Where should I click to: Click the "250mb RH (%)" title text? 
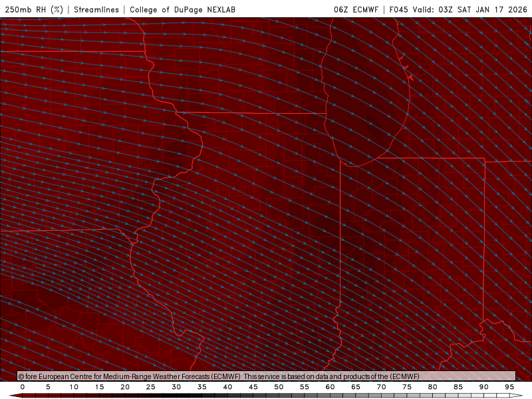(x=34, y=9)
